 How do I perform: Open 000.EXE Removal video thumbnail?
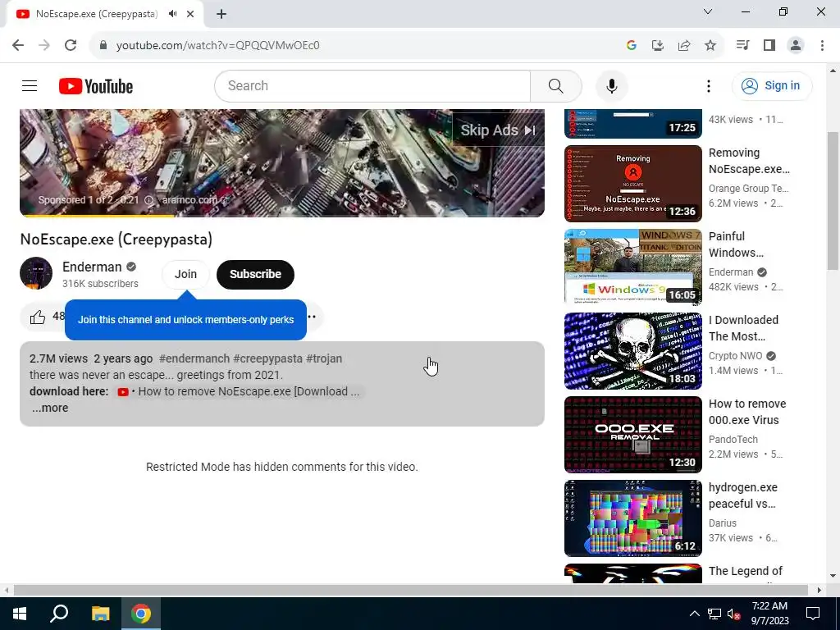pos(632,435)
